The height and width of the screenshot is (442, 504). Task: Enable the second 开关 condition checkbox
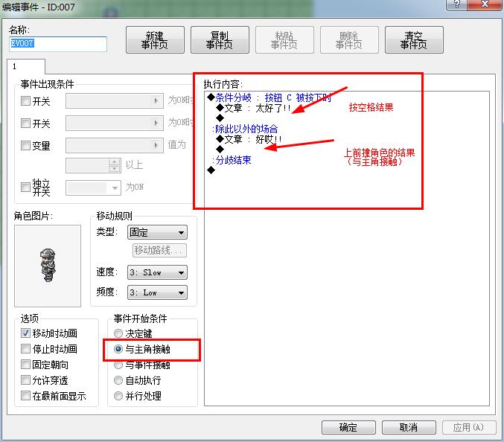pos(25,123)
